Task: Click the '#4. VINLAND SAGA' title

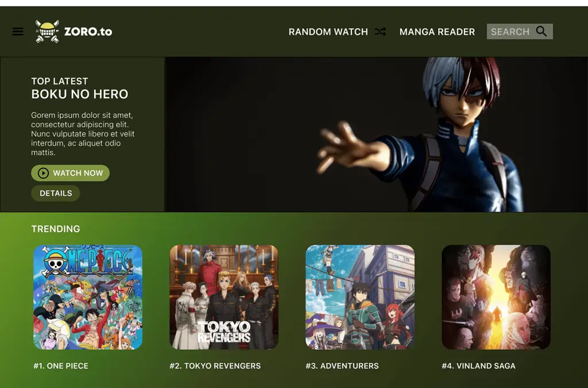Action: pyautogui.click(x=478, y=366)
